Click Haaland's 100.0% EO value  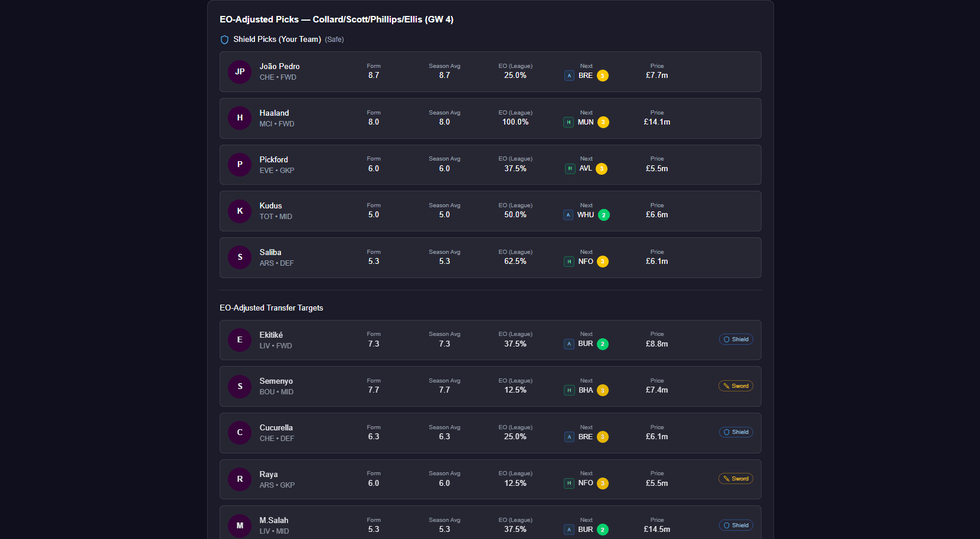click(515, 122)
